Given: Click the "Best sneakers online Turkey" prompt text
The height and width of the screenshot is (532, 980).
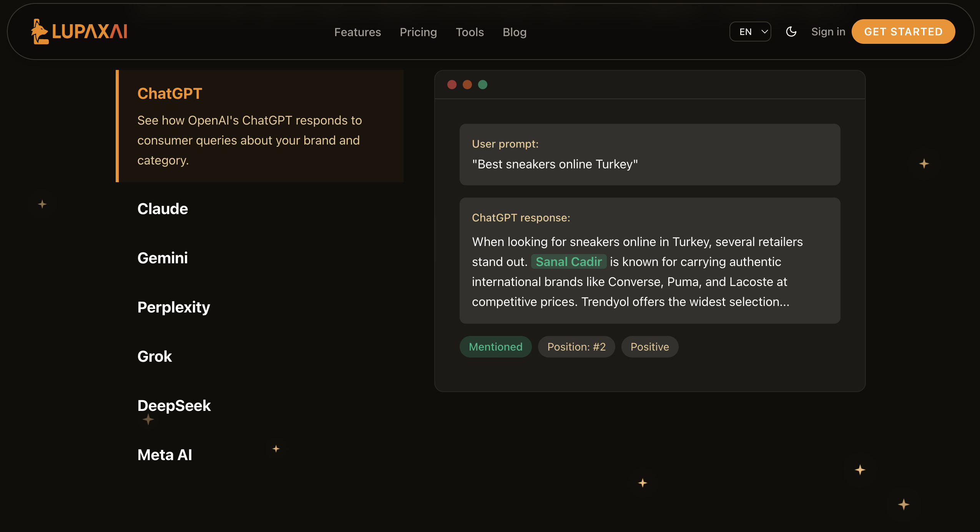Looking at the screenshot, I should (x=555, y=164).
